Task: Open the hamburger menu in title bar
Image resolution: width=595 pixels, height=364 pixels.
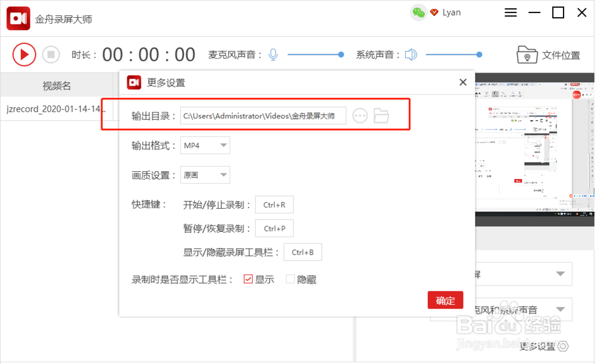Action: [511, 12]
